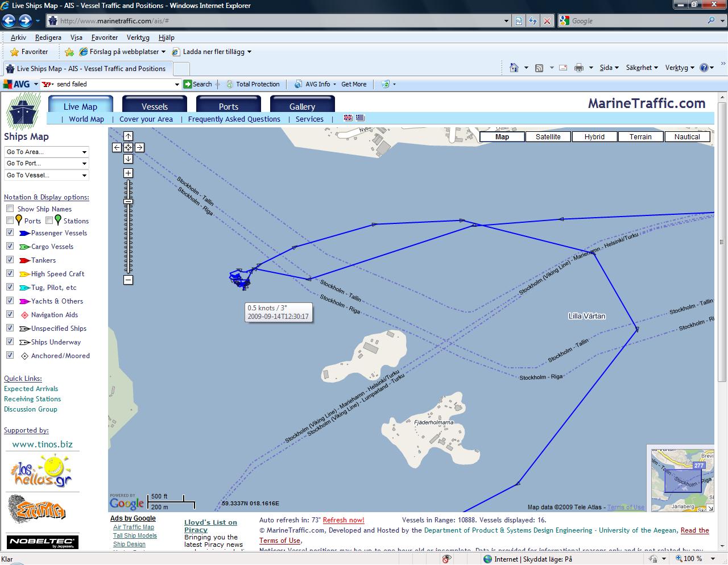Open the Go To Port dropdown

47,163
